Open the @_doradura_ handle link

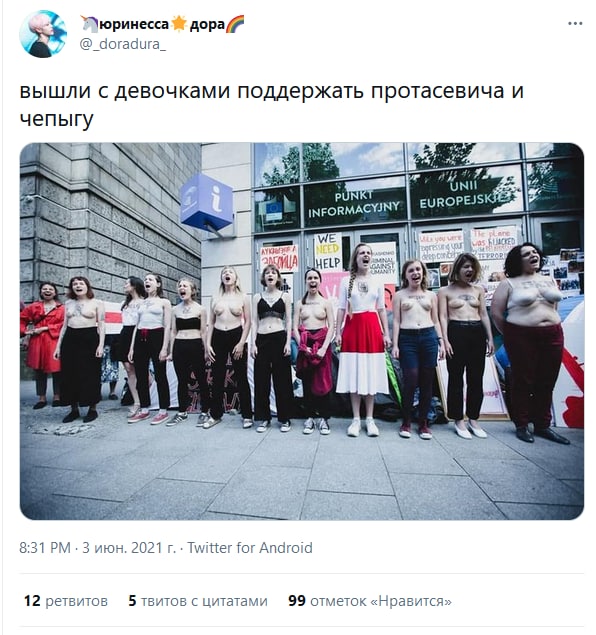pyautogui.click(x=123, y=44)
